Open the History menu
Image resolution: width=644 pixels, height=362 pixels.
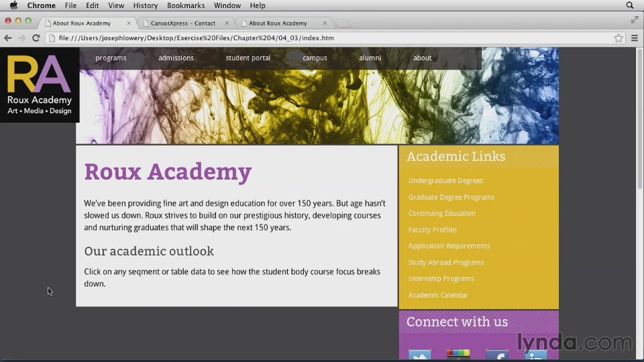coord(146,5)
